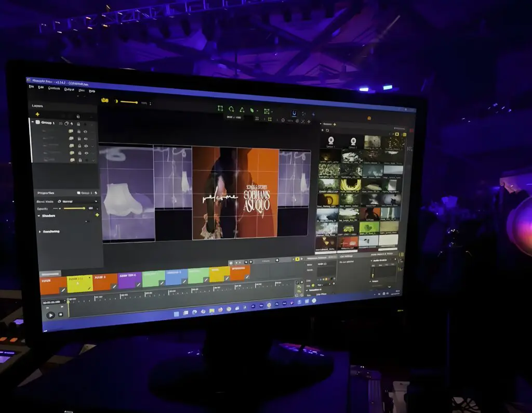Lock the first layer under Group 1
The height and width of the screenshot is (413, 532).
tap(79, 131)
